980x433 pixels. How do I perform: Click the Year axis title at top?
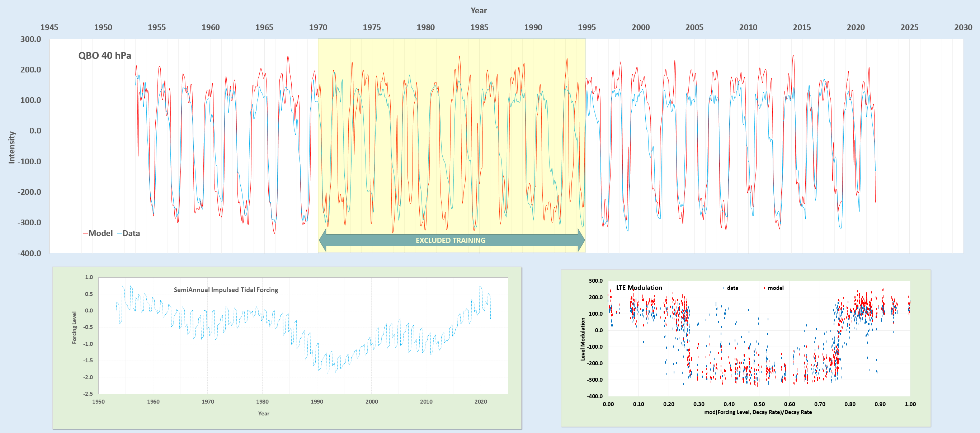[x=479, y=11]
